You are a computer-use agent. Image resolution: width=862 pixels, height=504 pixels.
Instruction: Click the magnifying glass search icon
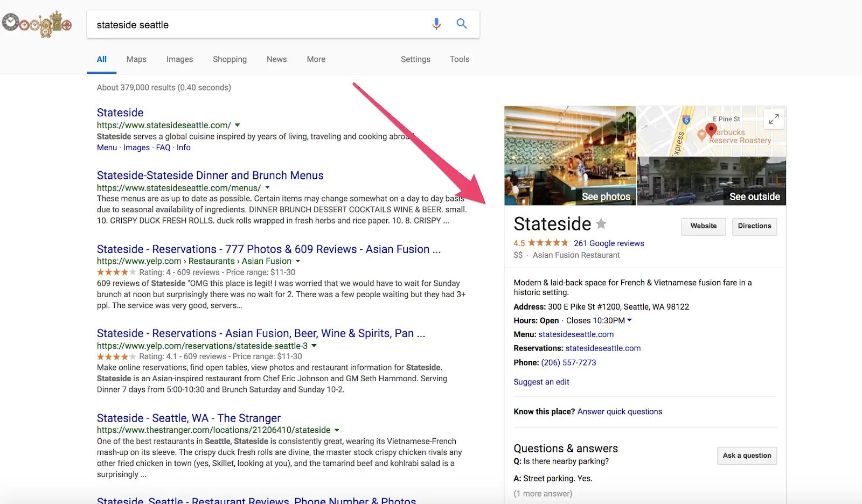462,24
